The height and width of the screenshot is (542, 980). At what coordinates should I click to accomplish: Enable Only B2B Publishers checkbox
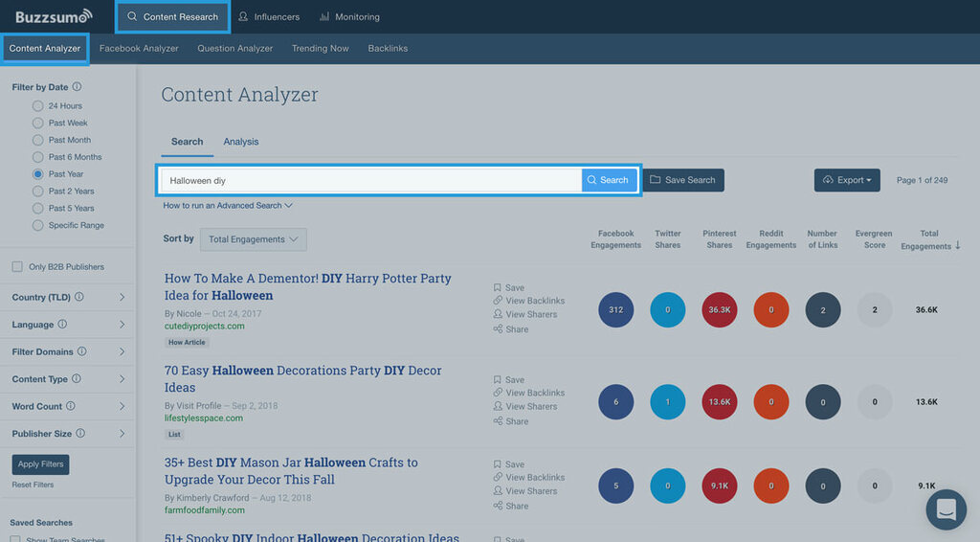click(x=16, y=266)
